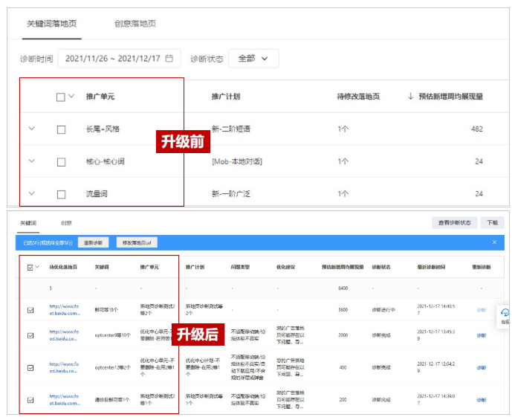Click the value 482 in 长尾+风格 row
Image resolution: width=515 pixels, height=420 pixels.
tap(477, 129)
